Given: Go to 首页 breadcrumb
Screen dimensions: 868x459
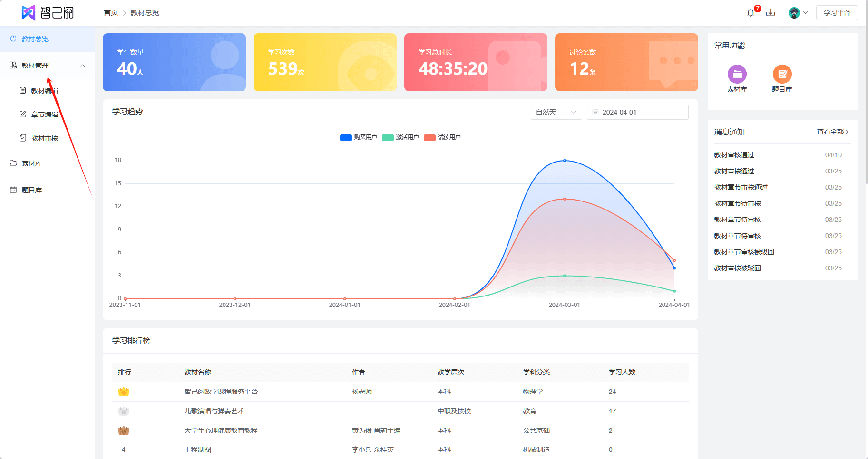Looking at the screenshot, I should click(111, 13).
